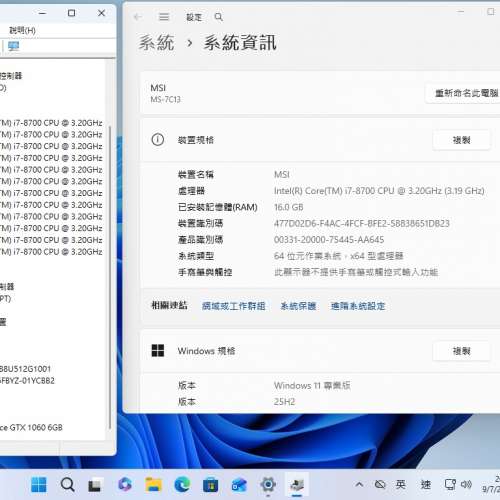Screen dimensions: 500x500
Task: Open the Windows Start menu
Action: click(39, 484)
